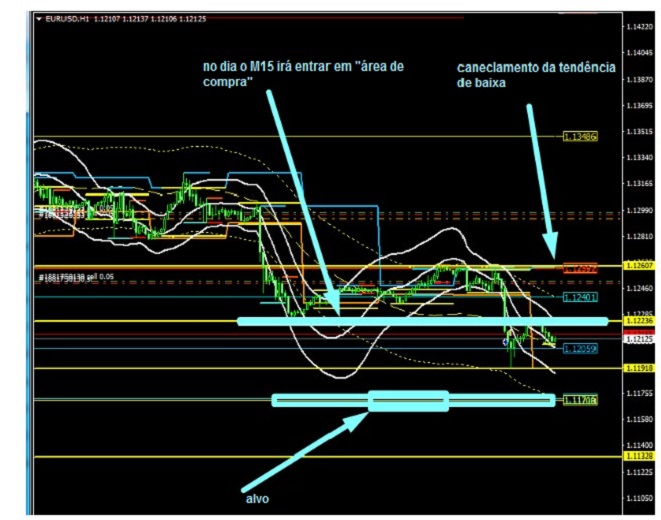The image size is (661, 520).
Task: Click the yellow 1.12236 axis price marker
Action: (634, 321)
